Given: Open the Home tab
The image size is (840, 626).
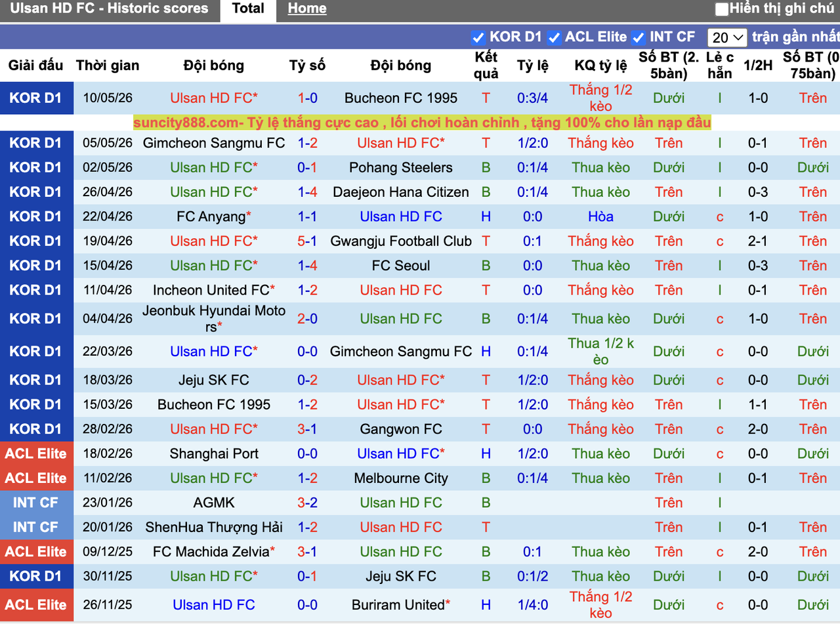Looking at the screenshot, I should click(307, 9).
